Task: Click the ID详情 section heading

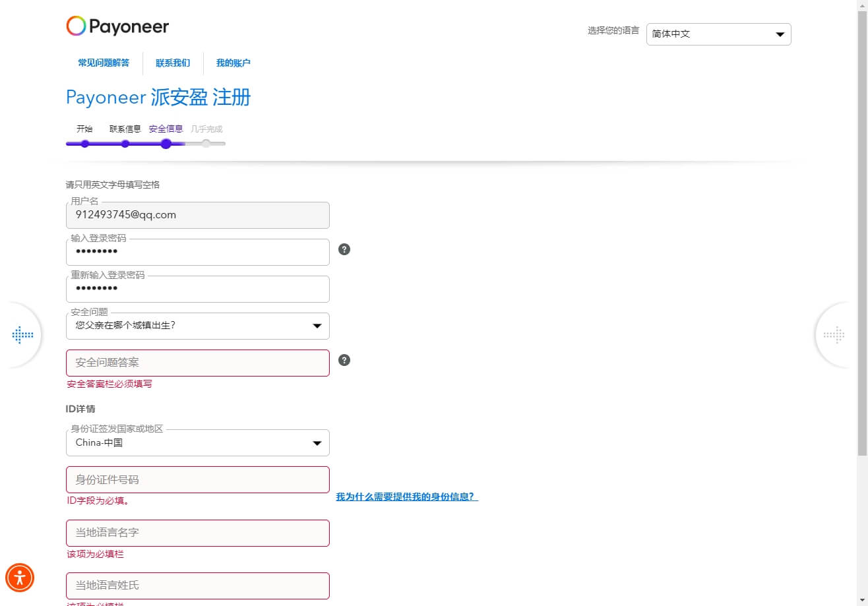Action: pos(80,409)
